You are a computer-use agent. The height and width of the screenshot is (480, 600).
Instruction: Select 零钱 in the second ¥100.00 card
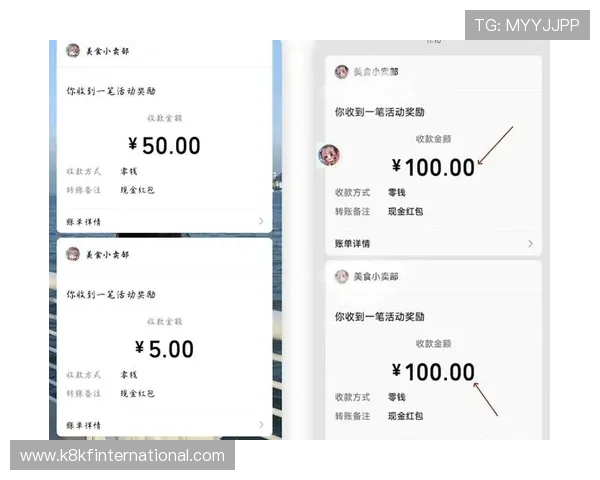point(397,397)
